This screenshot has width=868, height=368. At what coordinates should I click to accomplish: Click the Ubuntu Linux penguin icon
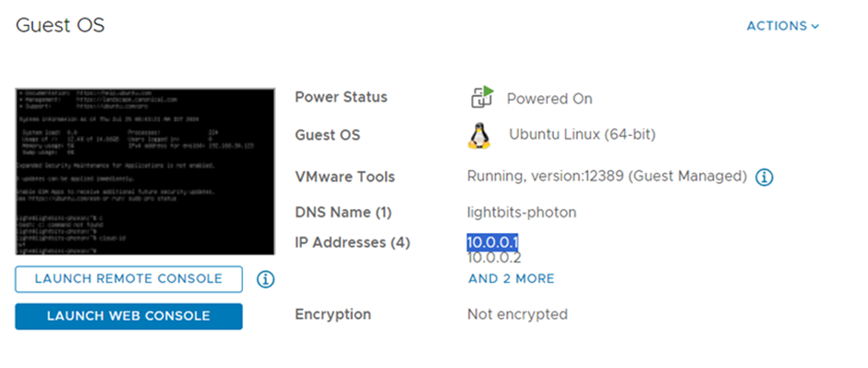click(x=479, y=136)
